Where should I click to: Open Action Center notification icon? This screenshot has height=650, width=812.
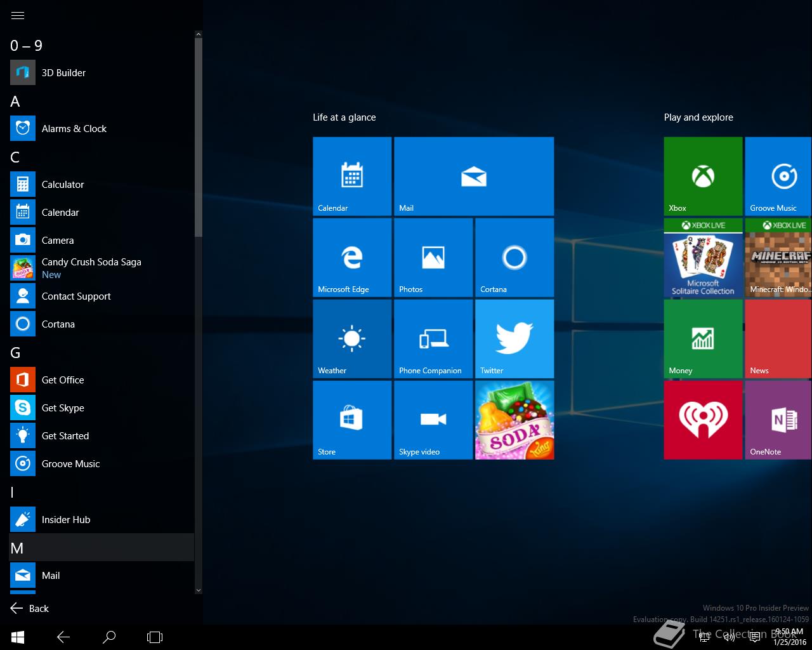pos(754,637)
